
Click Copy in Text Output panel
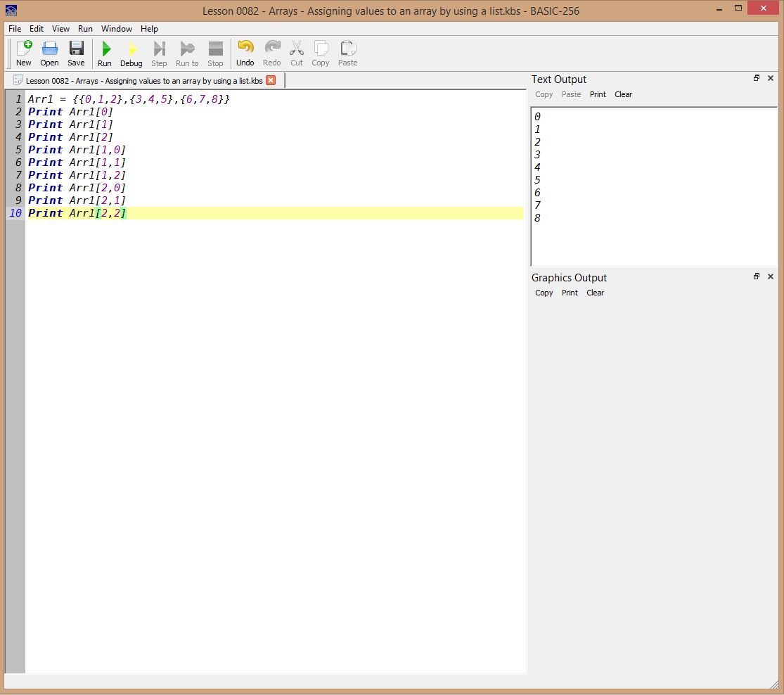pyautogui.click(x=544, y=94)
